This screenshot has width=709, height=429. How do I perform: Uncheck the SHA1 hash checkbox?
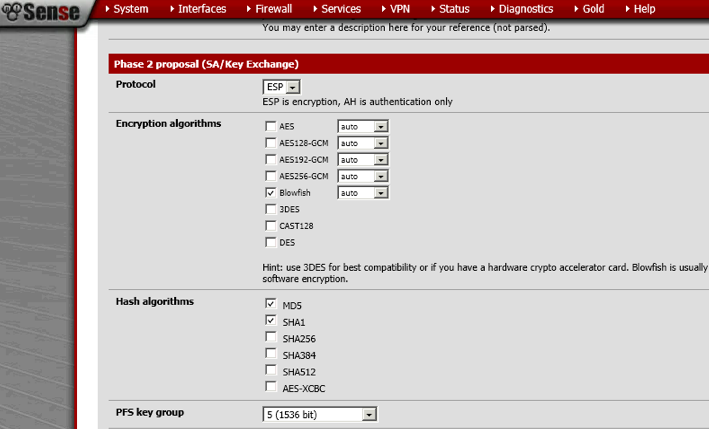pyautogui.click(x=270, y=320)
